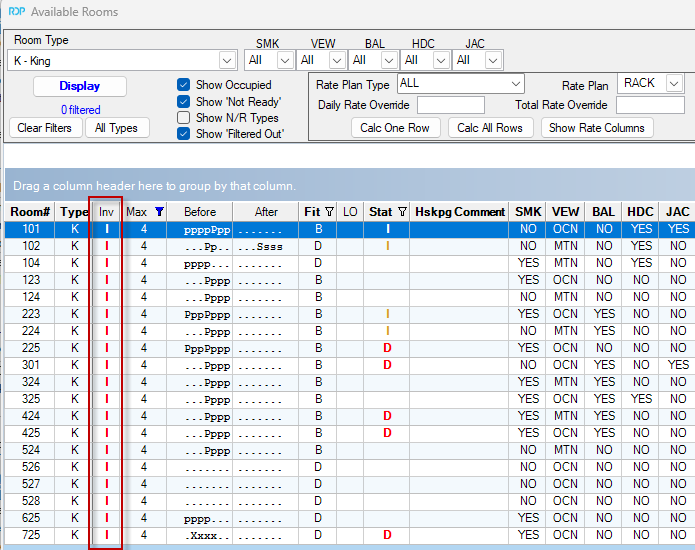
Task: Click Calc One Row button
Action: pyautogui.click(x=395, y=128)
